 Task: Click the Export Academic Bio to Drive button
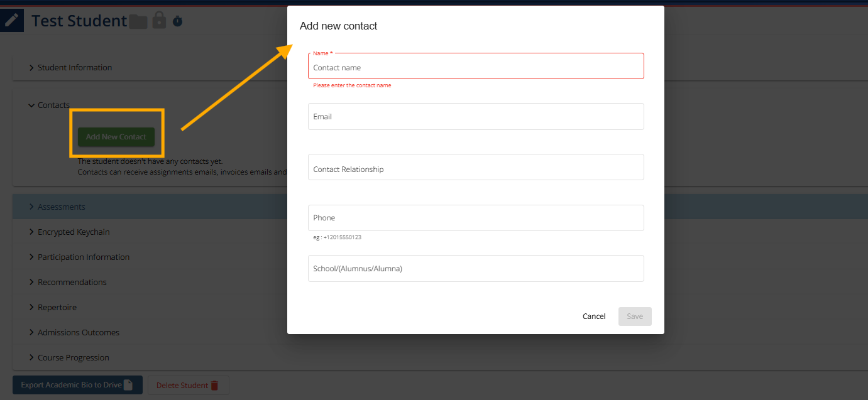[x=77, y=385]
